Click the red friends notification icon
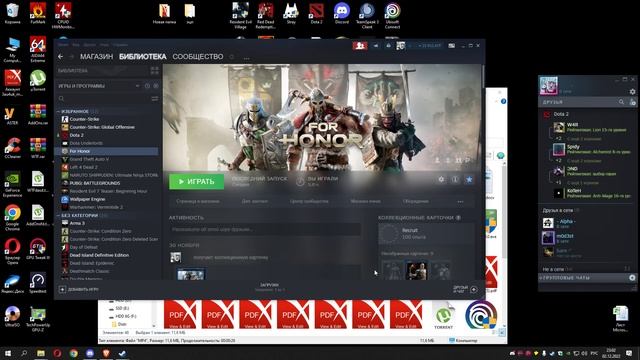This screenshot has width=640, height=360. [x=360, y=46]
